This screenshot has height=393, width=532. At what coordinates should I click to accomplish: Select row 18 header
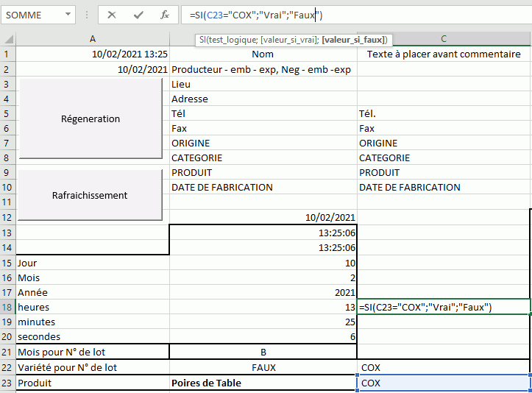[x=7, y=307]
